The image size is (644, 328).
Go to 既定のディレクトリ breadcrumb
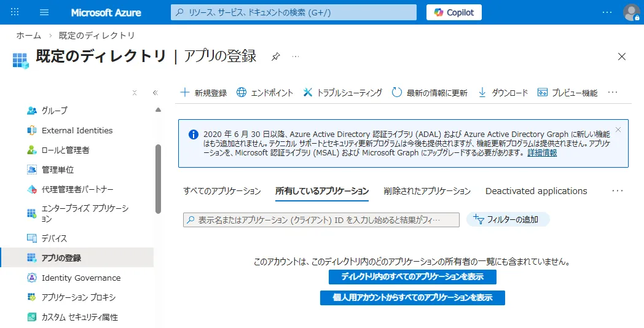point(97,36)
